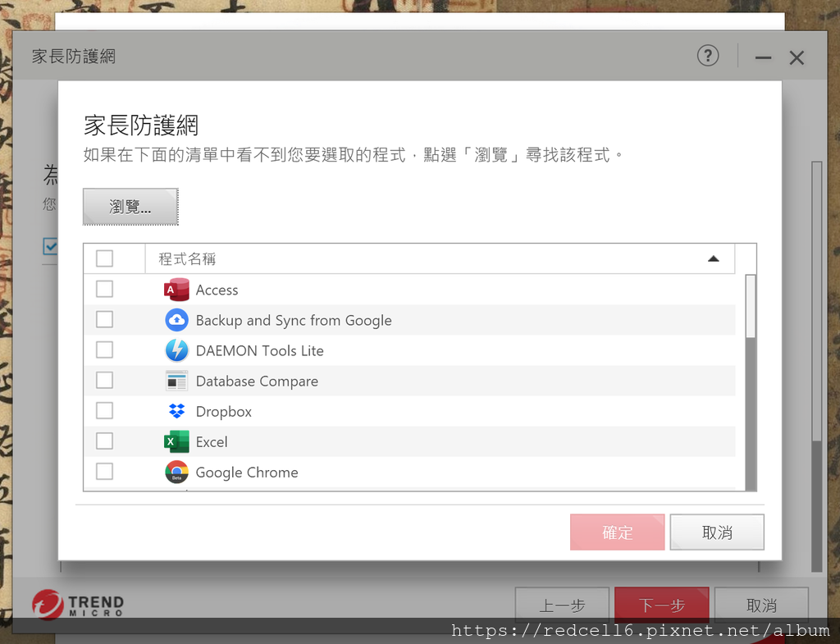Click 取消 in the program list dialog
Image resolution: width=840 pixels, height=644 pixels.
coord(717,532)
